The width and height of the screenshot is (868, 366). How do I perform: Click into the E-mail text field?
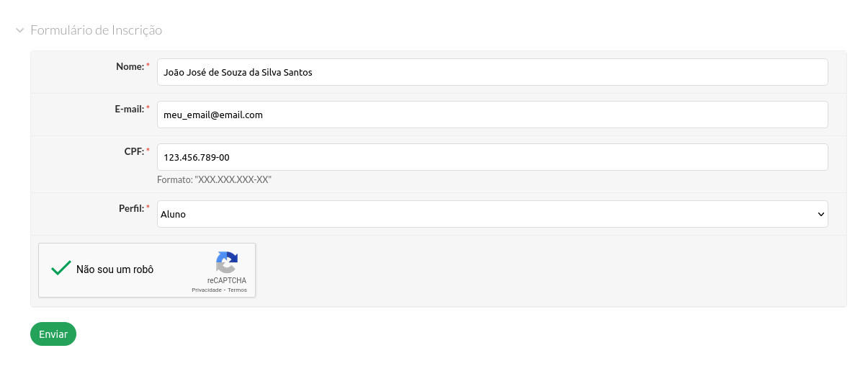(492, 115)
